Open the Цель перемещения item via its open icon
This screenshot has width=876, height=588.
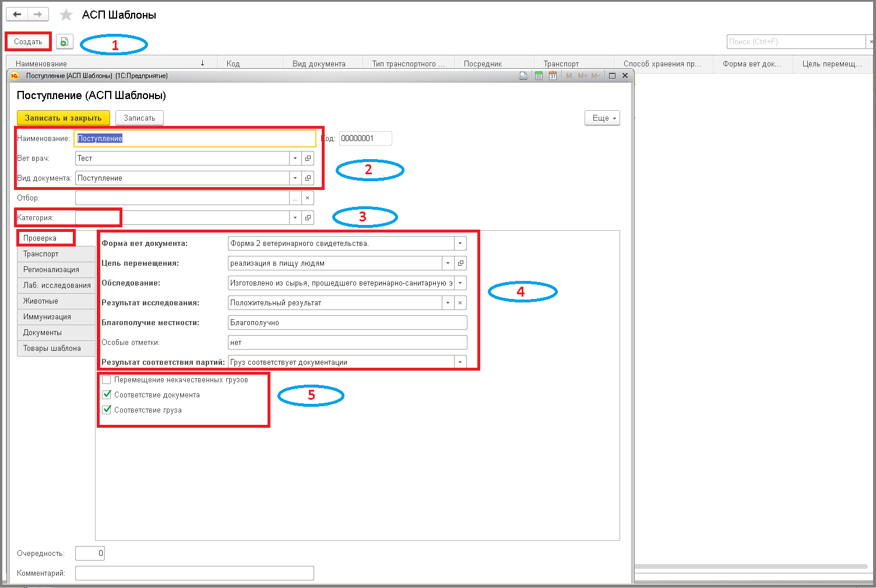pos(460,263)
